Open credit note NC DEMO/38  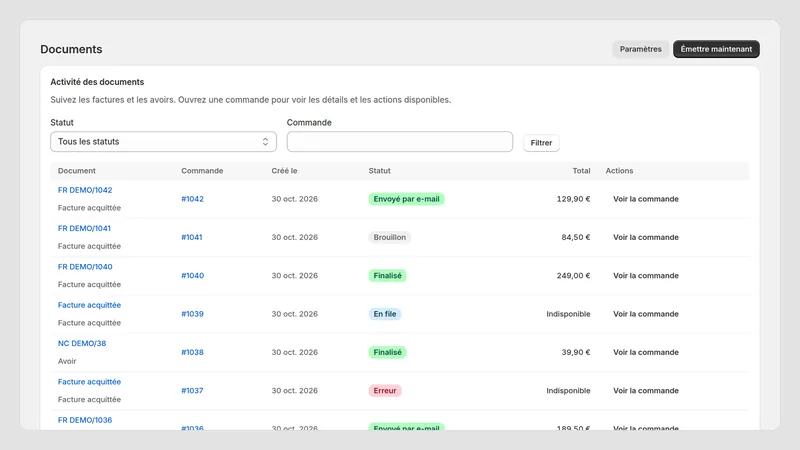82,343
